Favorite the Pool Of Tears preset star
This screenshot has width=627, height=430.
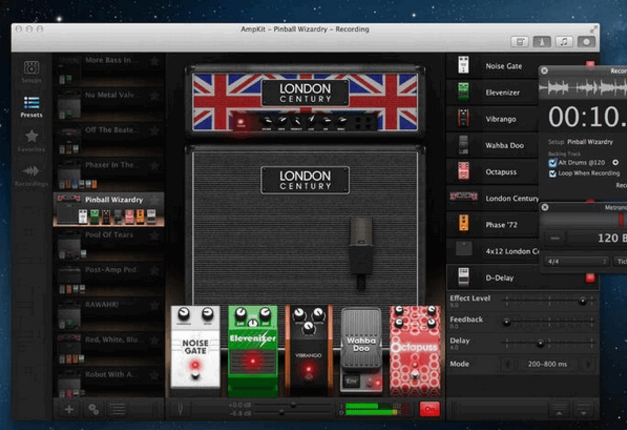coord(154,235)
